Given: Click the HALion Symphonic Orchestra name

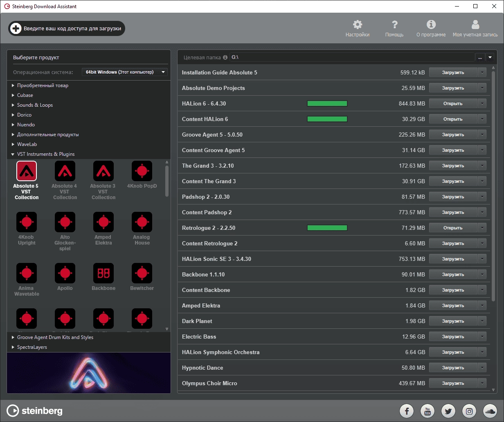Looking at the screenshot, I should tap(220, 352).
